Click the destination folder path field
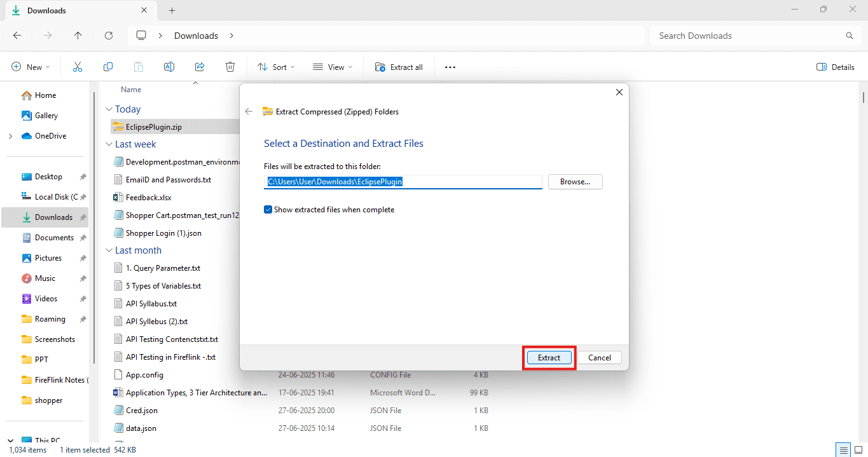The image size is (868, 457). [403, 182]
